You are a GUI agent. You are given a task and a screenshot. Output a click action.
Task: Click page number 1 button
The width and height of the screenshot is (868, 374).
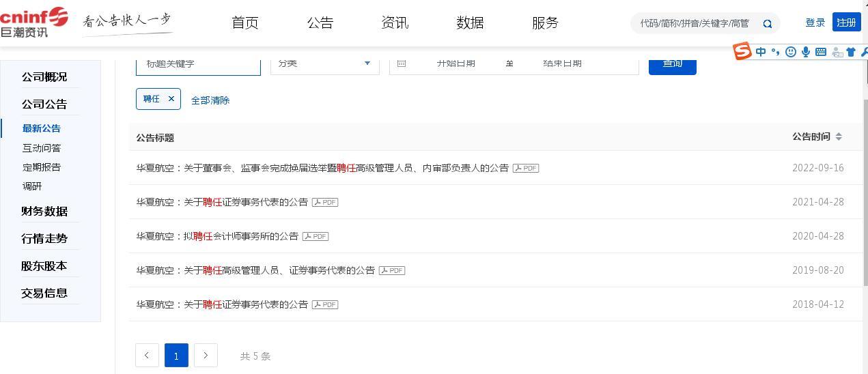176,356
